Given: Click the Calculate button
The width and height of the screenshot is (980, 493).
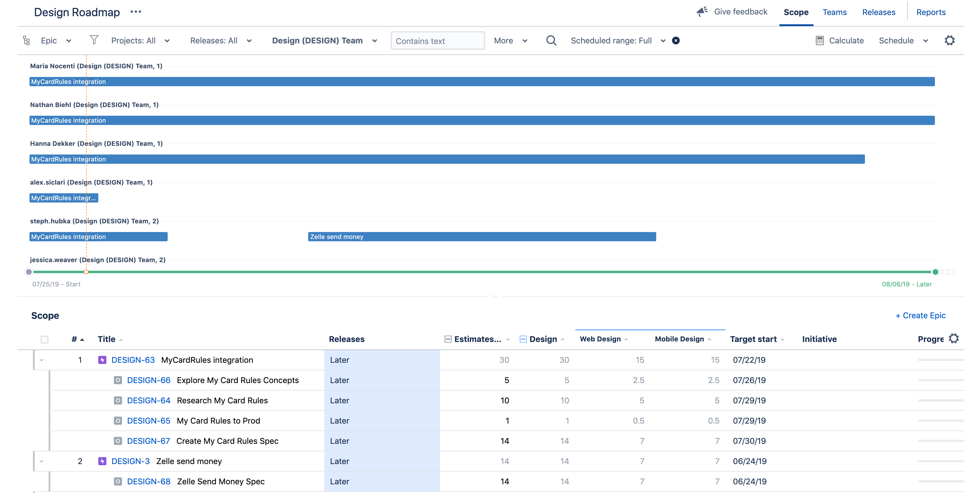Looking at the screenshot, I should [840, 40].
